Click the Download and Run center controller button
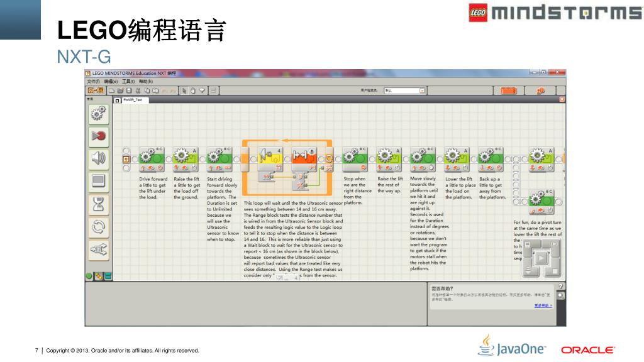The width and height of the screenshot is (644, 362). point(541,258)
